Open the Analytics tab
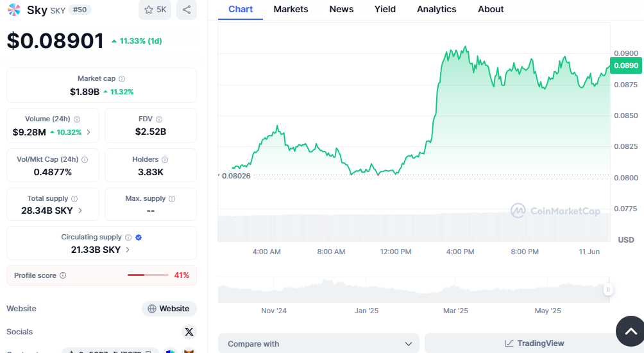 click(437, 10)
